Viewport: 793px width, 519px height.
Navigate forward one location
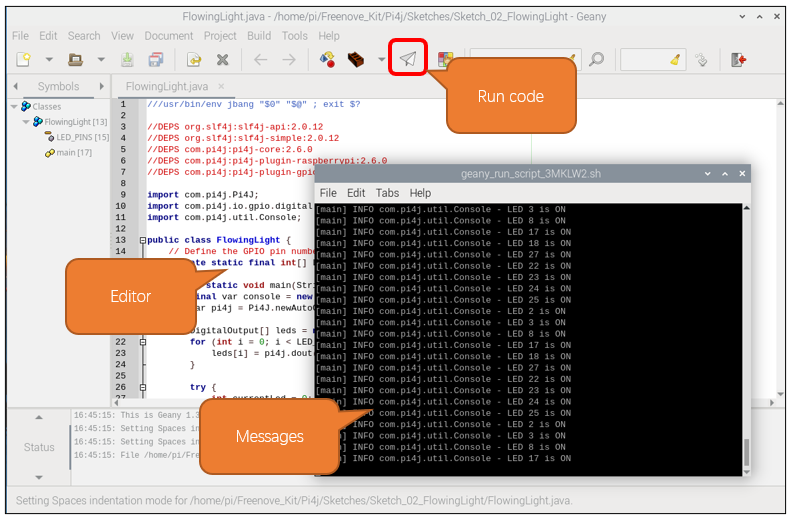click(289, 60)
